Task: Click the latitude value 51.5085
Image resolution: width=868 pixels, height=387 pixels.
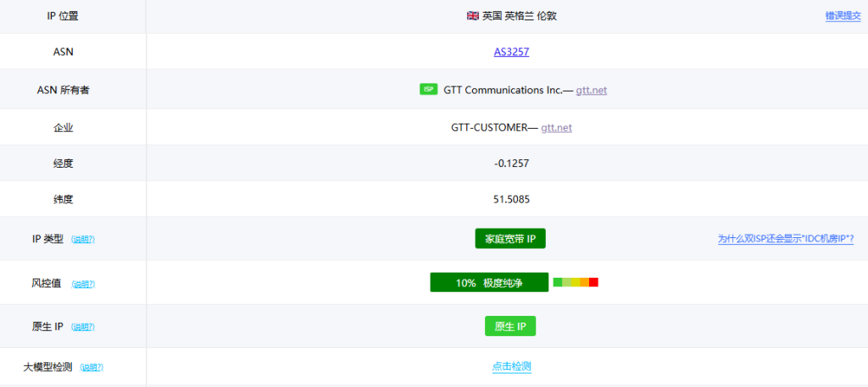Action: pos(511,200)
